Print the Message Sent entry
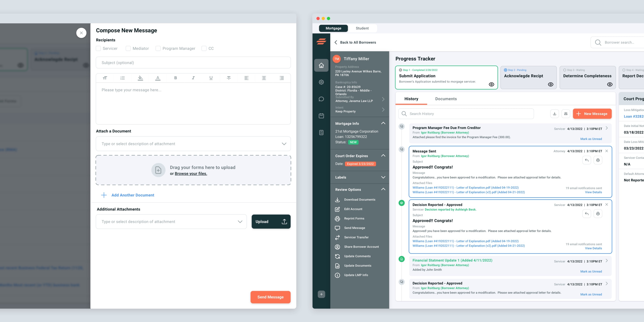This screenshot has height=322, width=644. click(598, 160)
